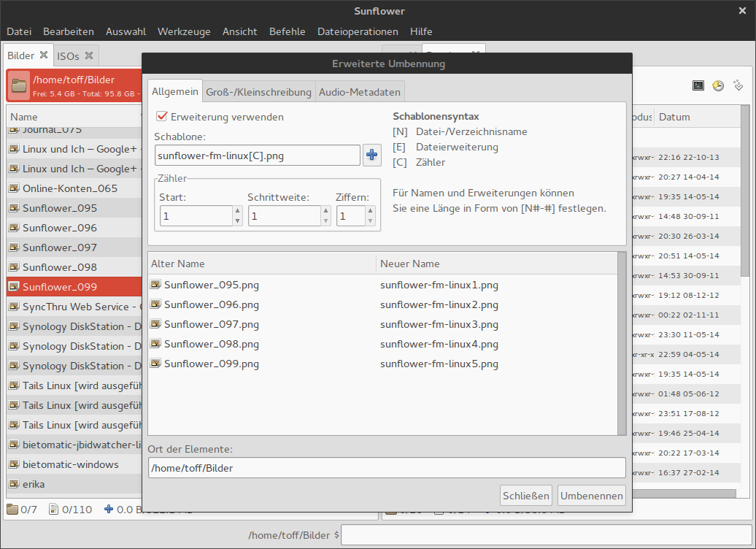
Task: Click the 'Ort der Elemente' path field
Action: [387, 468]
